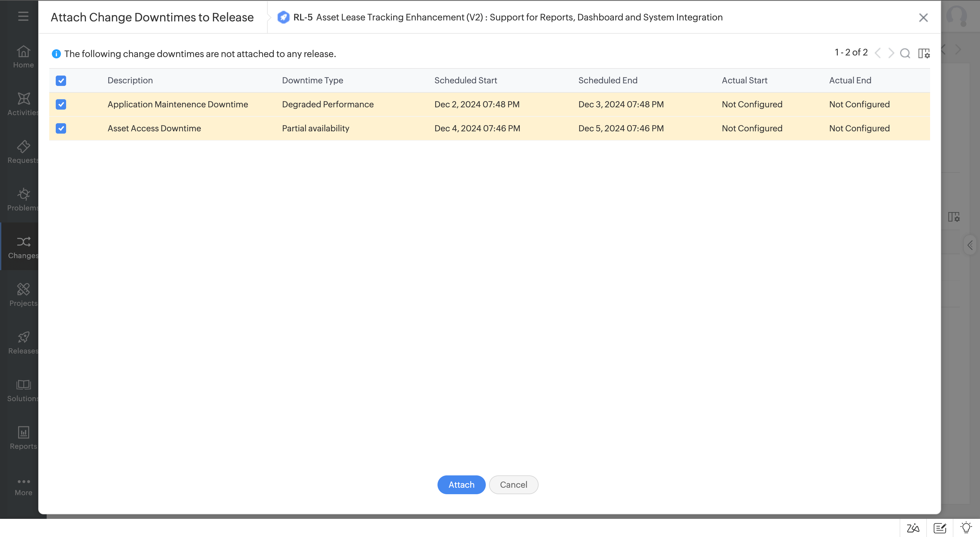Go to previous page arrow
The width and height of the screenshot is (980, 537).
(878, 53)
